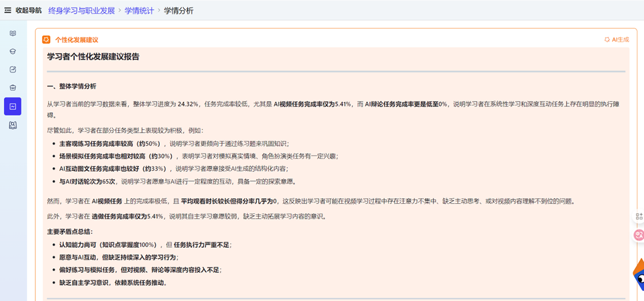Click the 个性化发展建议 card title
The width and height of the screenshot is (644, 301).
(x=77, y=40)
